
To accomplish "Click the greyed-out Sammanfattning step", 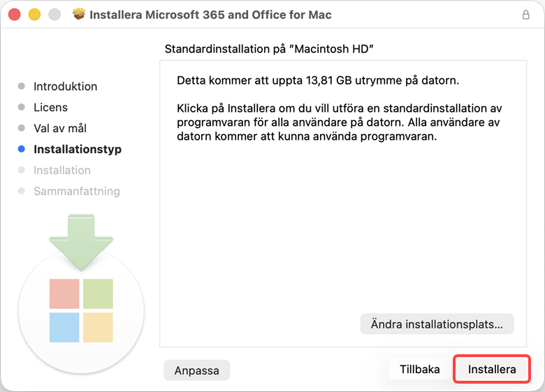I will pos(76,191).
